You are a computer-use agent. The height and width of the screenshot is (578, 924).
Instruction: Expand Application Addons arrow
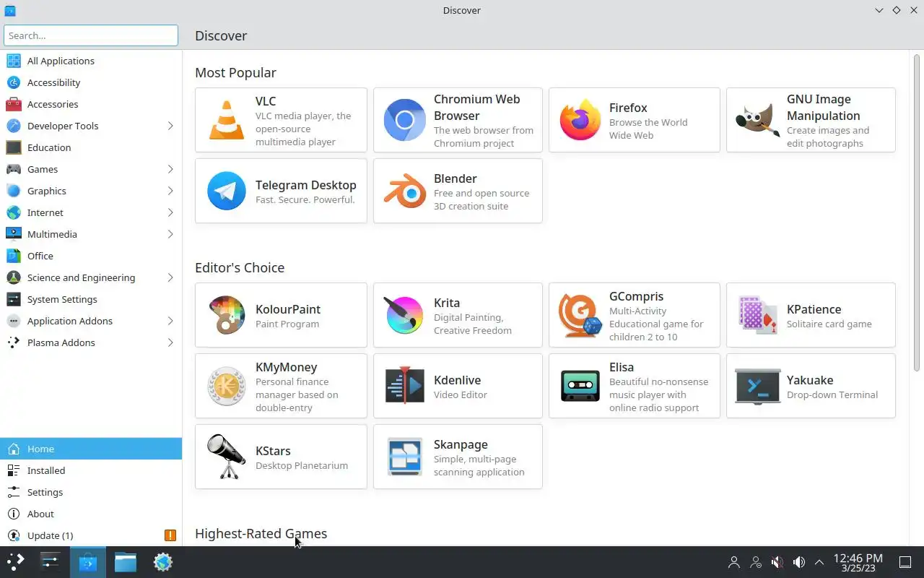tap(170, 321)
